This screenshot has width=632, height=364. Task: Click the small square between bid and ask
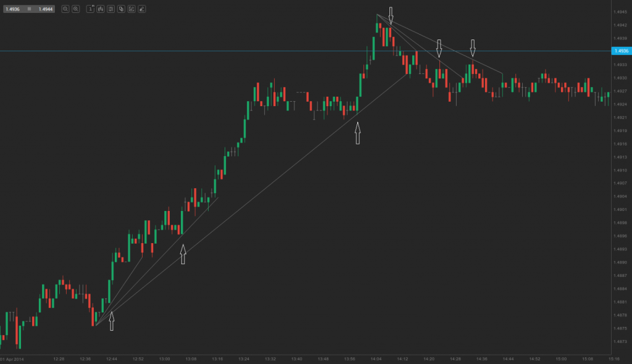coord(29,9)
